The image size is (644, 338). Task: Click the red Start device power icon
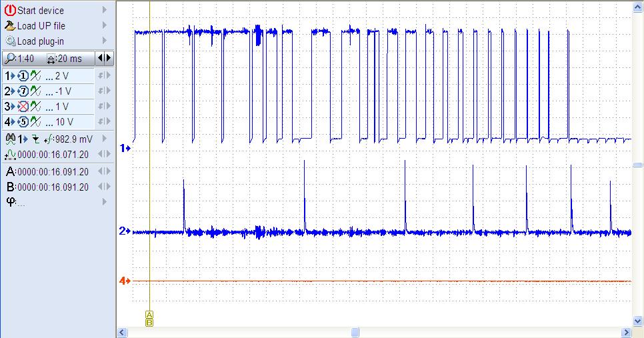click(10, 10)
